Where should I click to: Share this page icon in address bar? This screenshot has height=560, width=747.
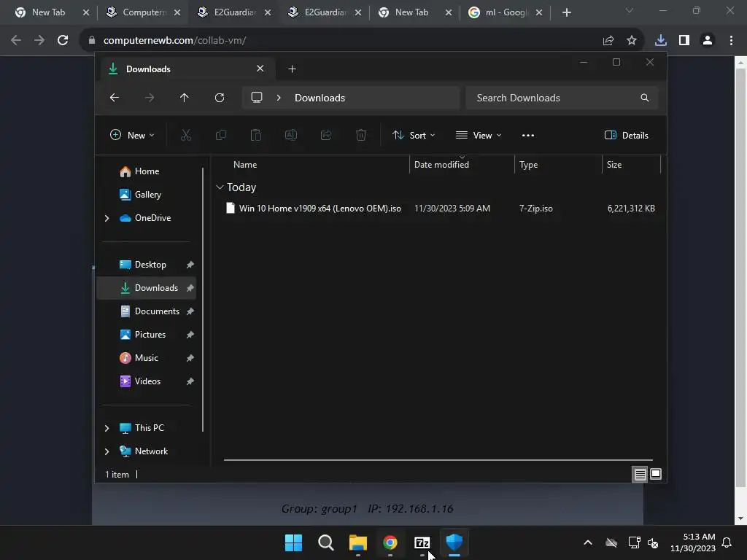tap(608, 41)
